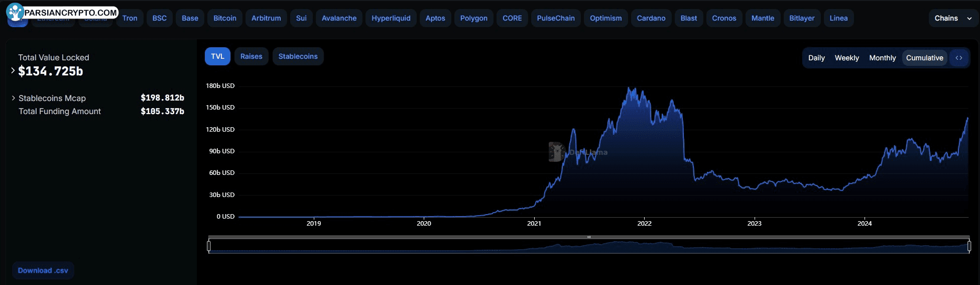
Task: Select the Bitlayer chain filter
Action: click(802, 18)
